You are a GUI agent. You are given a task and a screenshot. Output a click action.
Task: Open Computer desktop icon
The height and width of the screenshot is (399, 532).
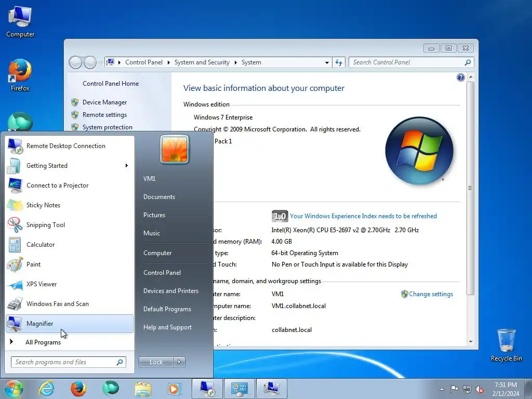(x=20, y=21)
